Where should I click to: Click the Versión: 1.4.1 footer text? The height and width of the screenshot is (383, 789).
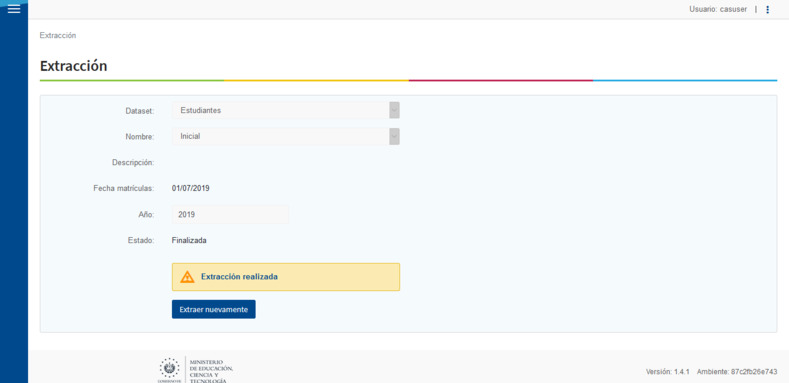click(667, 372)
